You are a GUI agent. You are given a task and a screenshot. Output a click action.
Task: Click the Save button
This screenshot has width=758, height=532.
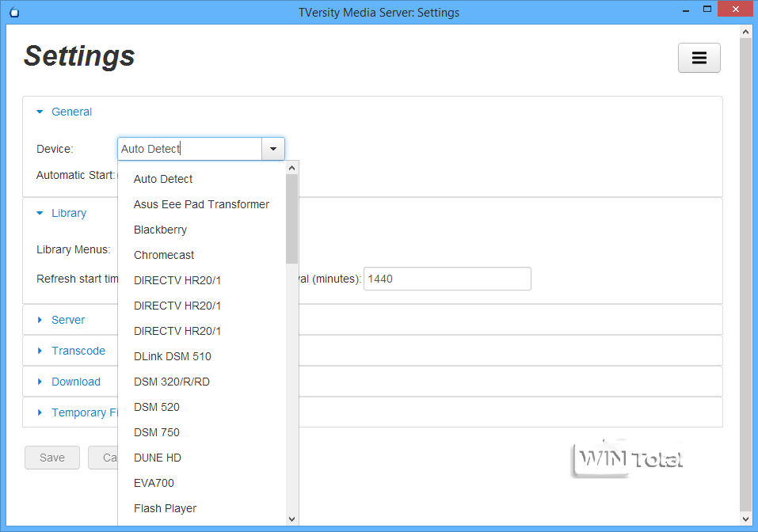[x=52, y=458]
